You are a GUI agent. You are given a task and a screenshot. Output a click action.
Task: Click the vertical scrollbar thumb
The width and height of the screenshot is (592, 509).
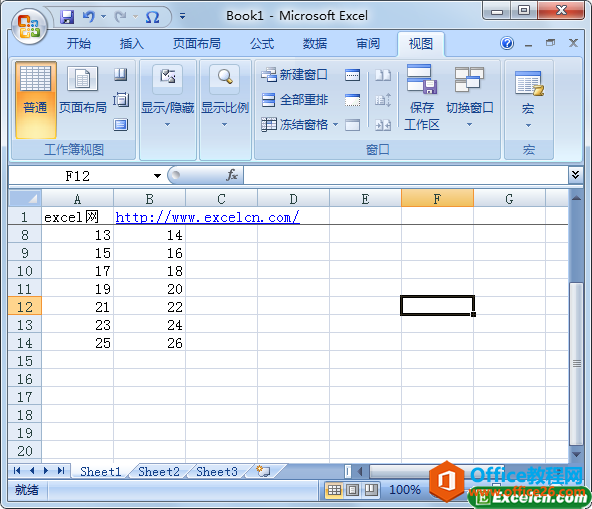point(577,363)
